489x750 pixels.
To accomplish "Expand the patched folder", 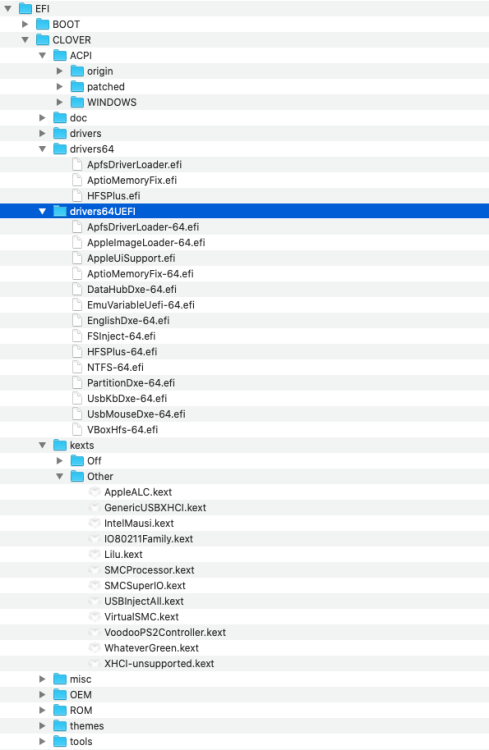I will coord(60,87).
